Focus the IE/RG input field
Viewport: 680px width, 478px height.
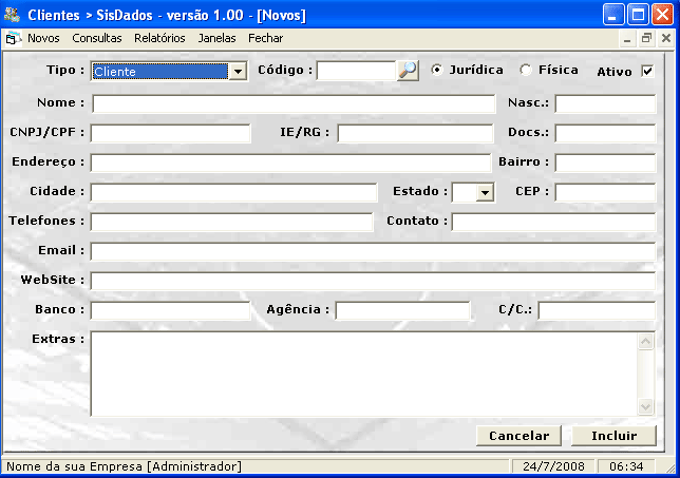click(415, 133)
